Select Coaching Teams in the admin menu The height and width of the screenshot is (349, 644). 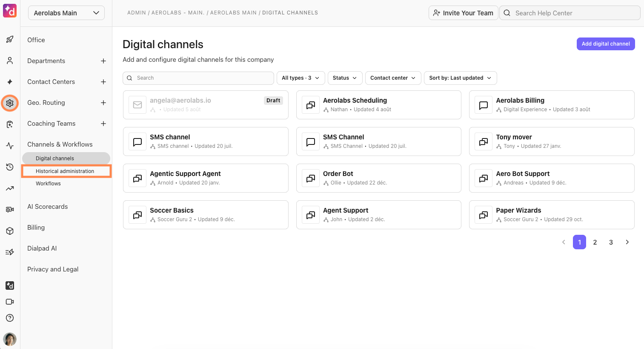(52, 124)
